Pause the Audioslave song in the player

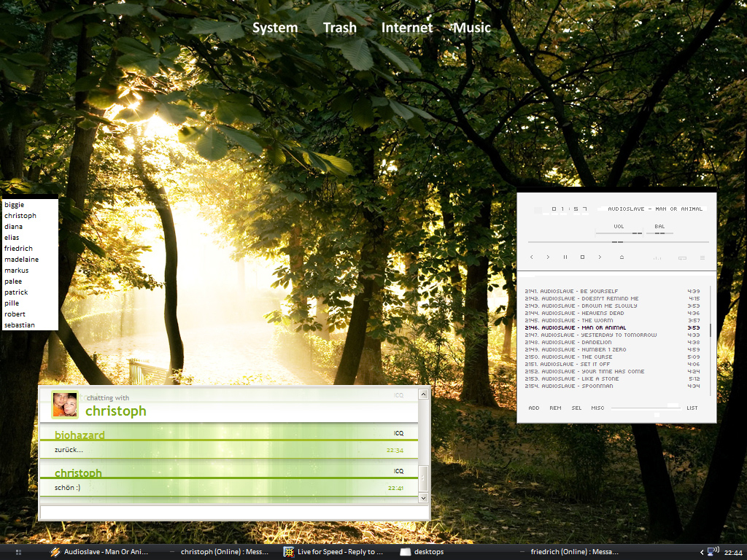point(565,257)
